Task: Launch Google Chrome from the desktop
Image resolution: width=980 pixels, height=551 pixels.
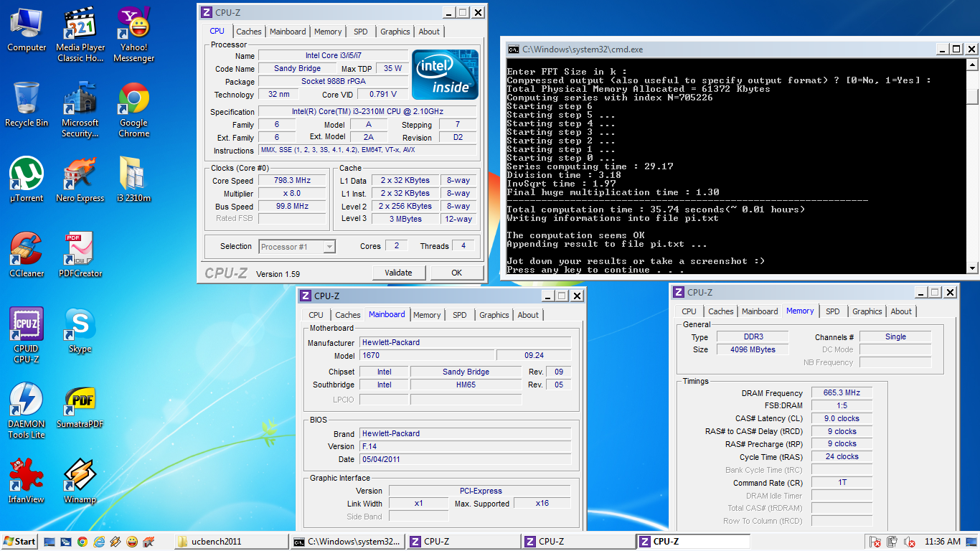Action: (133, 110)
